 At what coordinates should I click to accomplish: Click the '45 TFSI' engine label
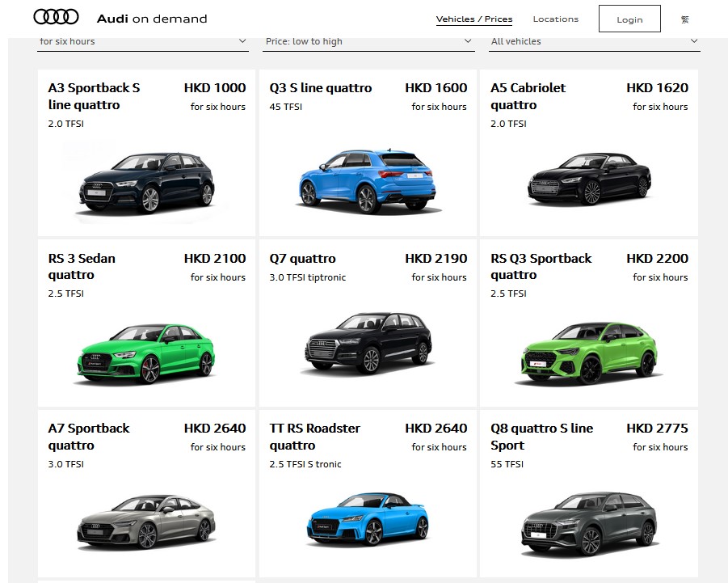click(x=285, y=107)
